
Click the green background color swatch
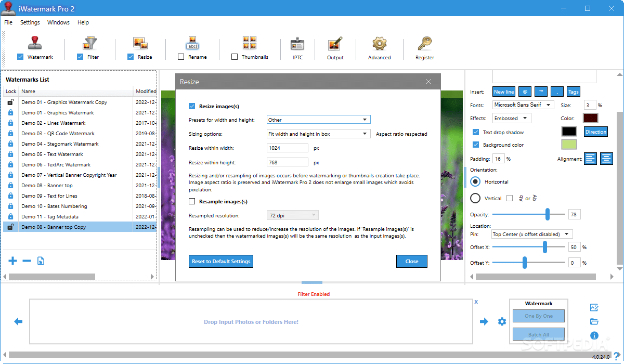(569, 145)
